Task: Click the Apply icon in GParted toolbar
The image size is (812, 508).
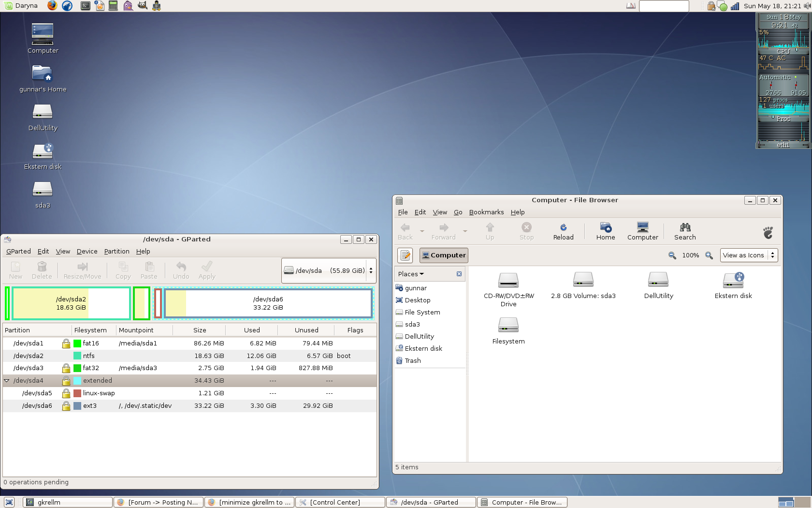Action: [207, 270]
